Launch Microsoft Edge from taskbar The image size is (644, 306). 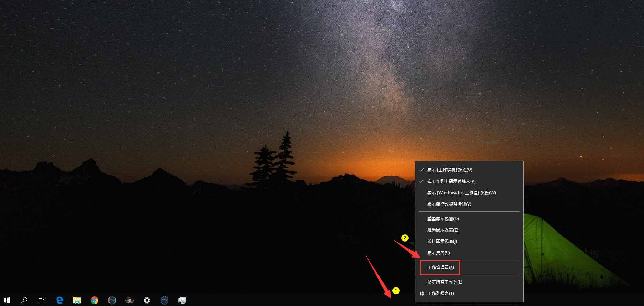point(60,300)
